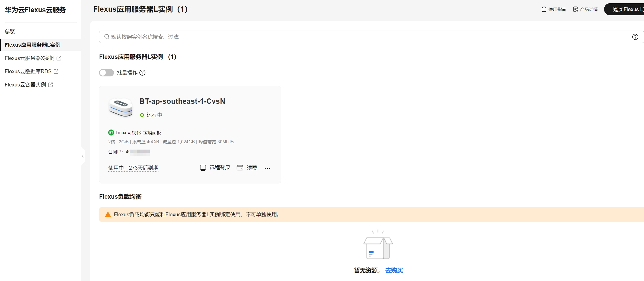Open search help question icon

(x=635, y=37)
